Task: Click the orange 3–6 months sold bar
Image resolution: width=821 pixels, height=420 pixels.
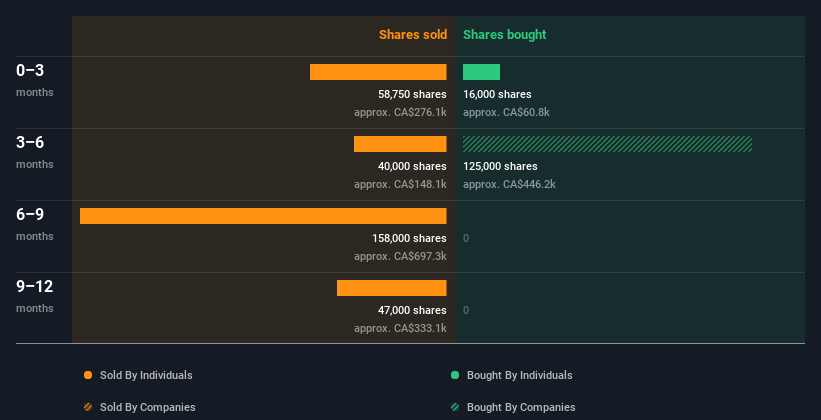Action: 400,144
